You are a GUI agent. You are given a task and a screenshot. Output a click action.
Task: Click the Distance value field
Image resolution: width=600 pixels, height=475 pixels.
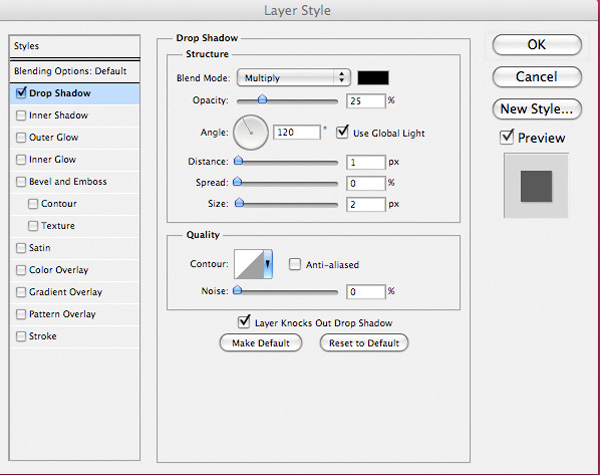point(366,162)
